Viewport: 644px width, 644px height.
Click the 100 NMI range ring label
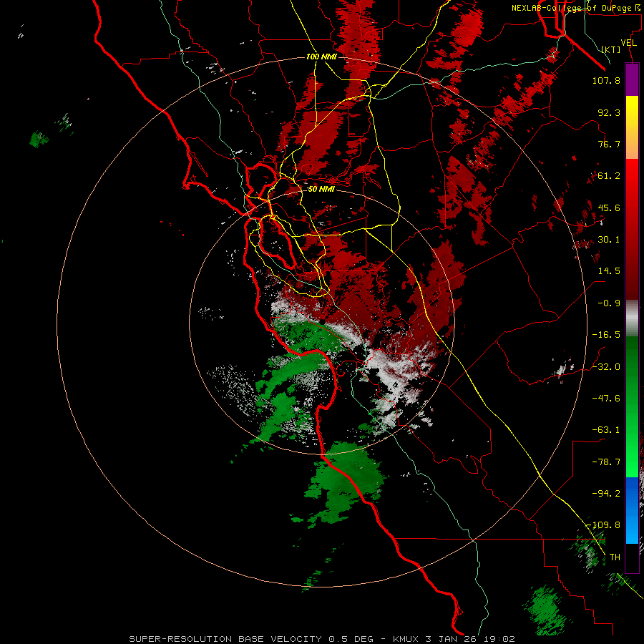point(321,57)
